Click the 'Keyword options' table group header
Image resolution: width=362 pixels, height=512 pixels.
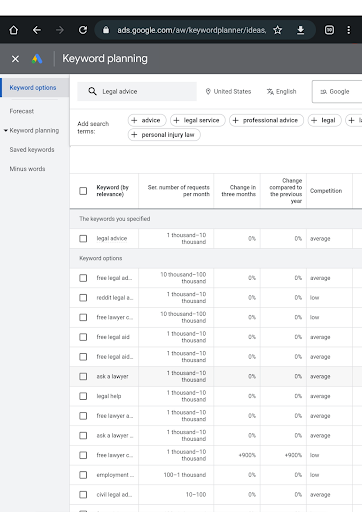(x=101, y=258)
